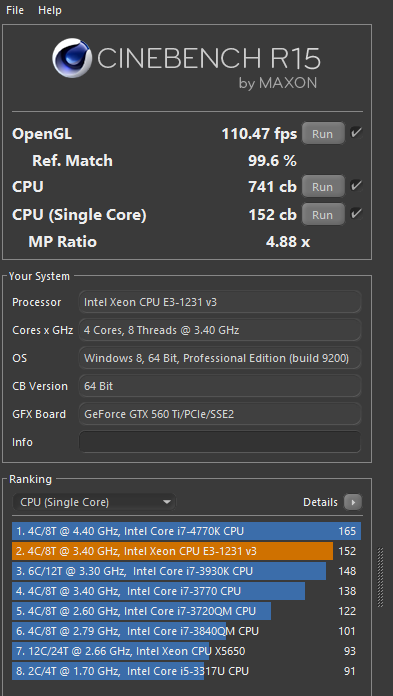Open the File menu

pyautogui.click(x=15, y=10)
